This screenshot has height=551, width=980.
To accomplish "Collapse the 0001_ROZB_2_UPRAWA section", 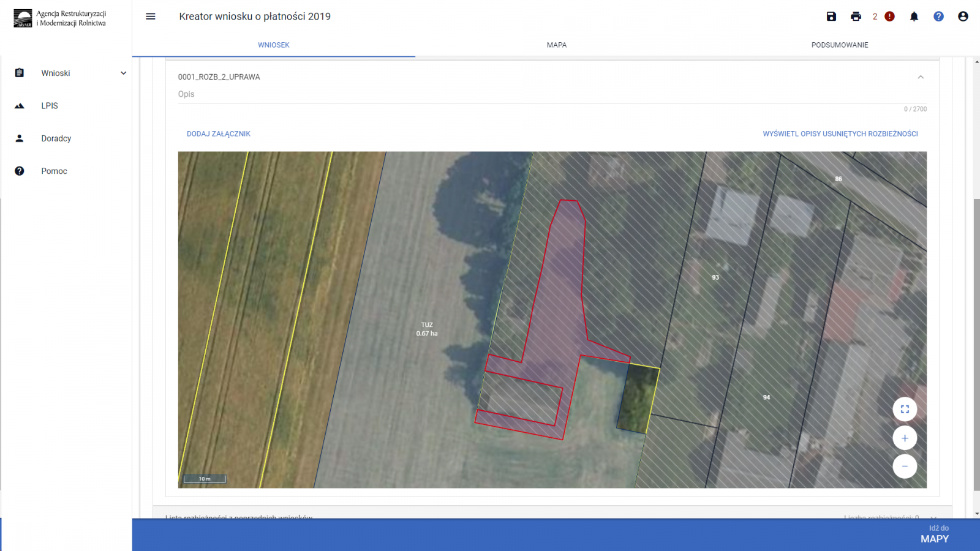I will pos(920,77).
